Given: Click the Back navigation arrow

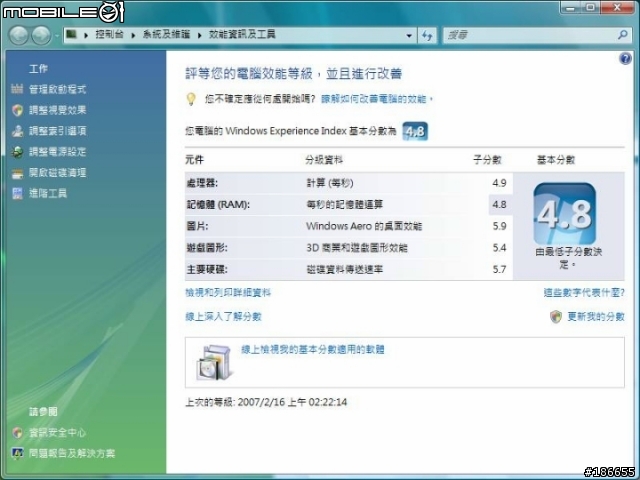Looking at the screenshot, I should (x=18, y=36).
